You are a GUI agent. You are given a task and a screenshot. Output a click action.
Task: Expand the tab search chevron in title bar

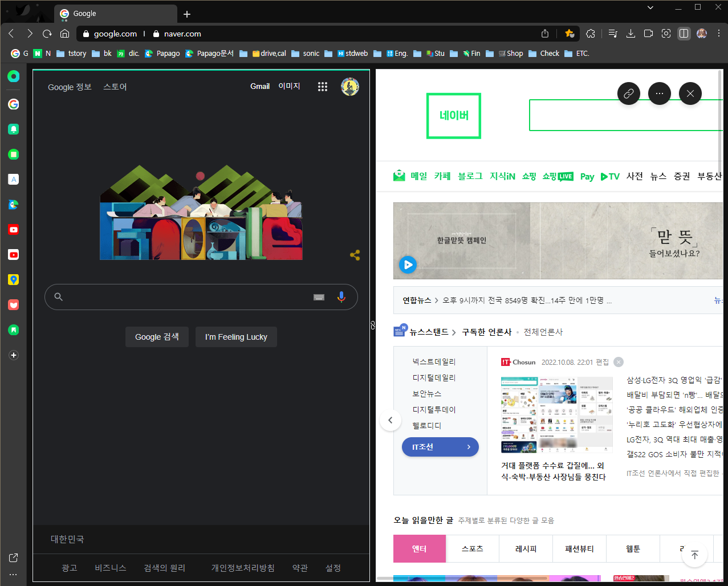(650, 7)
